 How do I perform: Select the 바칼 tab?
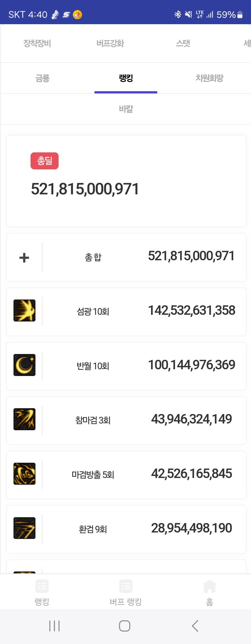click(x=126, y=109)
